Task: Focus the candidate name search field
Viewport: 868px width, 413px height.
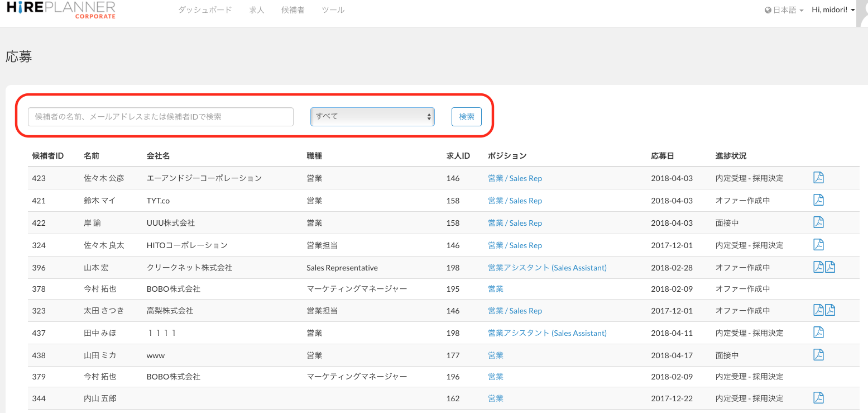Action: (x=161, y=117)
